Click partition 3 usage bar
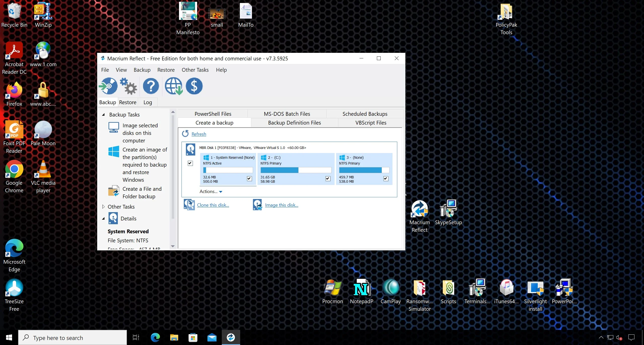 pyautogui.click(x=364, y=170)
